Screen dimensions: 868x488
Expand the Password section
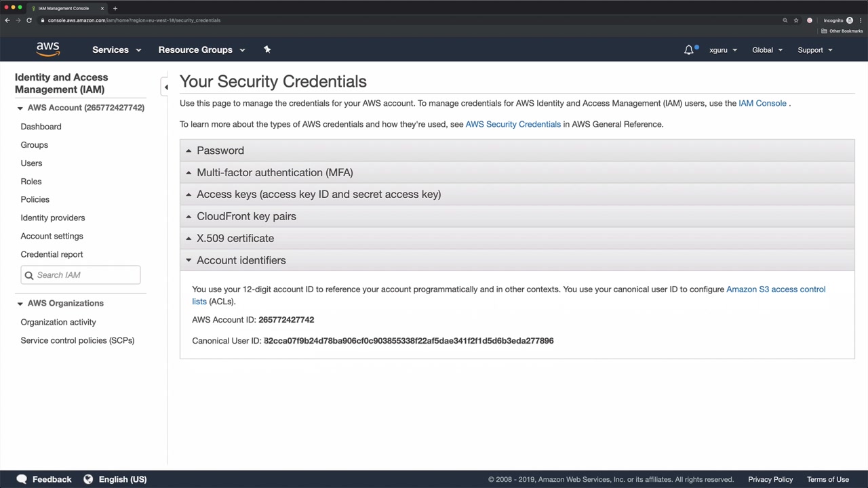[x=220, y=150]
